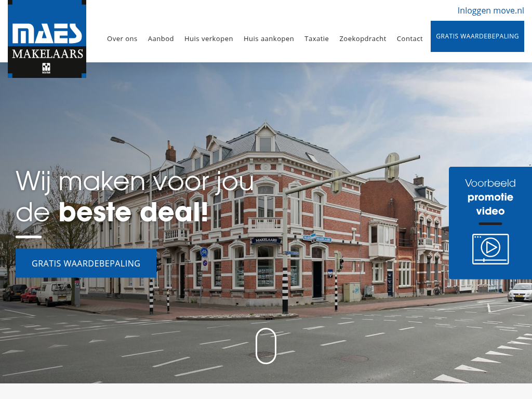Play the promotie video via play icon

490,248
